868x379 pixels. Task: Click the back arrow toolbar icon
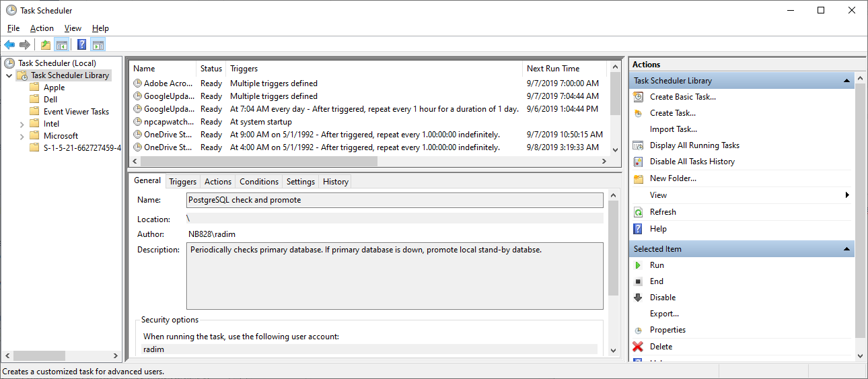pos(9,45)
